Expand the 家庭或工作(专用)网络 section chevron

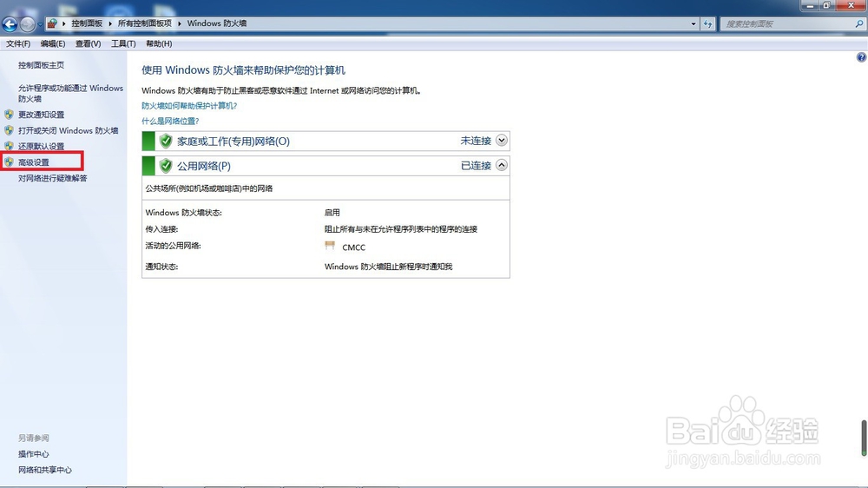(502, 140)
